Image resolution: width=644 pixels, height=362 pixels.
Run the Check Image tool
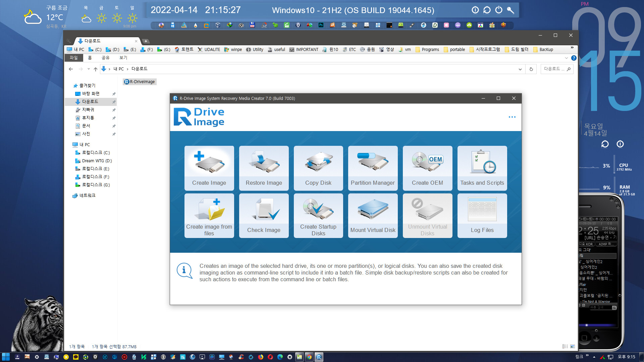click(264, 216)
